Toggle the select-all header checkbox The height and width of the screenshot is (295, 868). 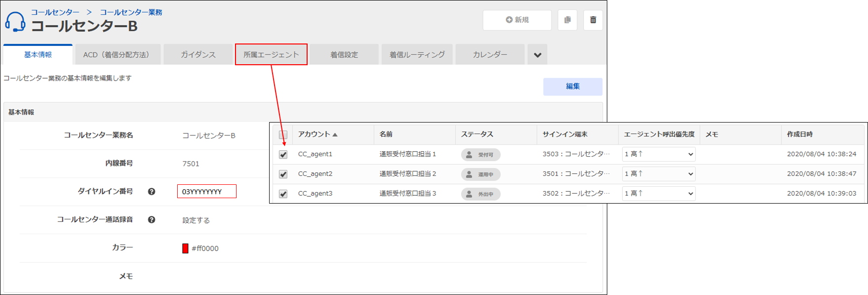point(283,134)
